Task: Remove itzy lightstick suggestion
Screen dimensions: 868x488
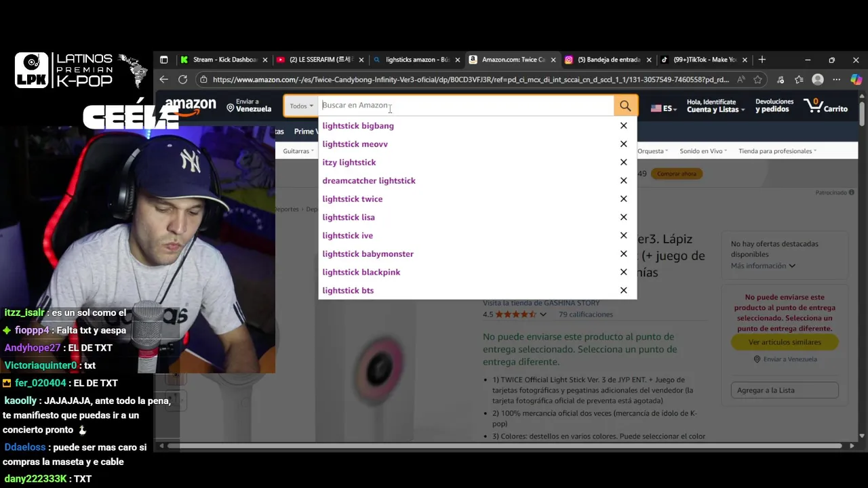Action: pos(623,162)
